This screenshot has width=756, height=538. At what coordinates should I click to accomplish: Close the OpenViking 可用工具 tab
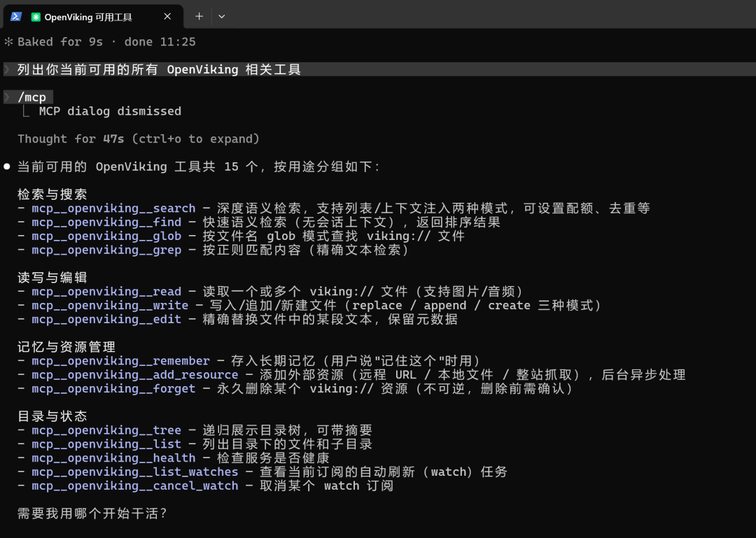coord(167,16)
